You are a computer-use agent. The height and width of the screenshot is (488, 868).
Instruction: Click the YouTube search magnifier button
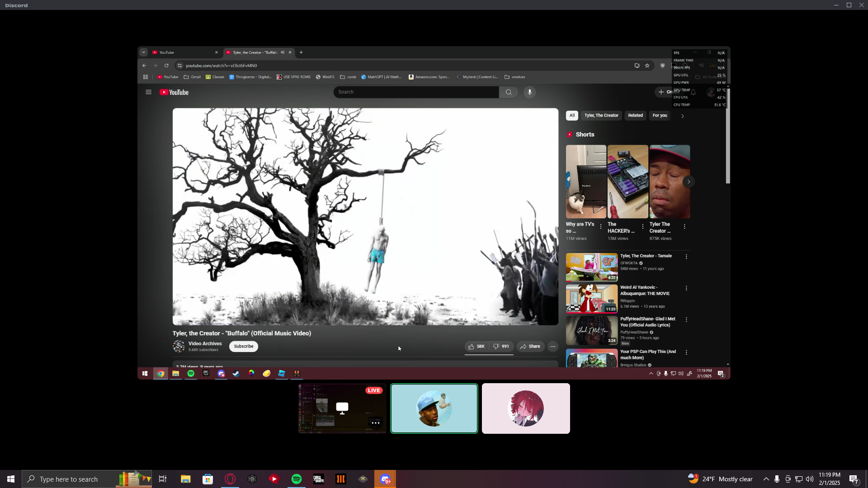509,92
